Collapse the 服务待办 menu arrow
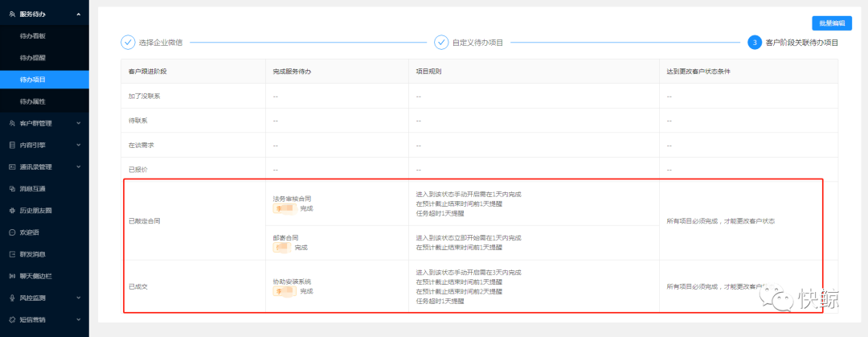This screenshot has height=337, width=868. [78, 14]
